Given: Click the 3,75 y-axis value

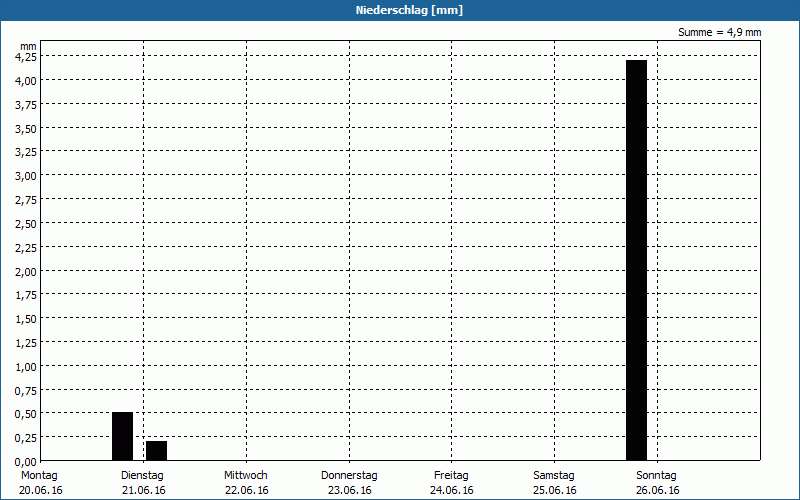Looking at the screenshot, I should coord(26,105).
